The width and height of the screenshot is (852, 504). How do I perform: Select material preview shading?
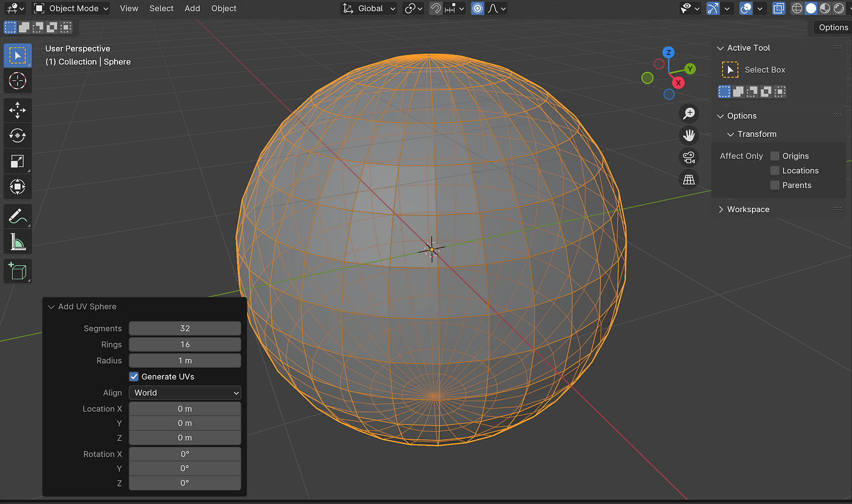(824, 8)
